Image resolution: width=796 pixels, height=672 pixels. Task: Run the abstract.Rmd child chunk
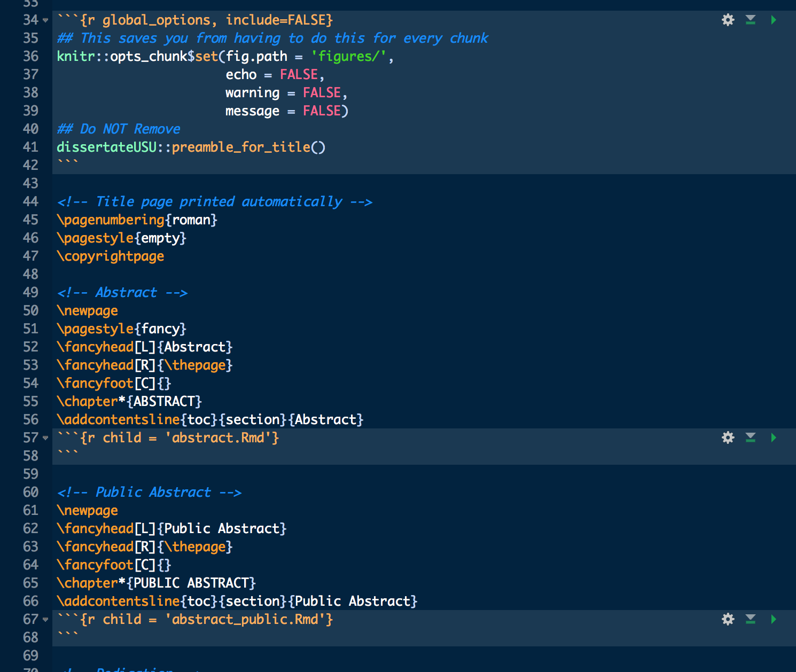coord(774,438)
